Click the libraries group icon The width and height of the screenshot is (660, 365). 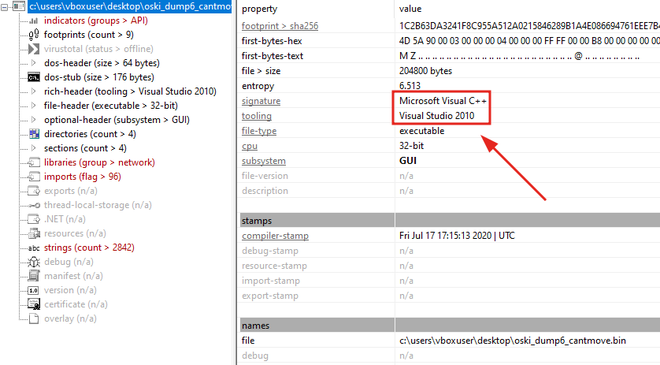pos(33,163)
